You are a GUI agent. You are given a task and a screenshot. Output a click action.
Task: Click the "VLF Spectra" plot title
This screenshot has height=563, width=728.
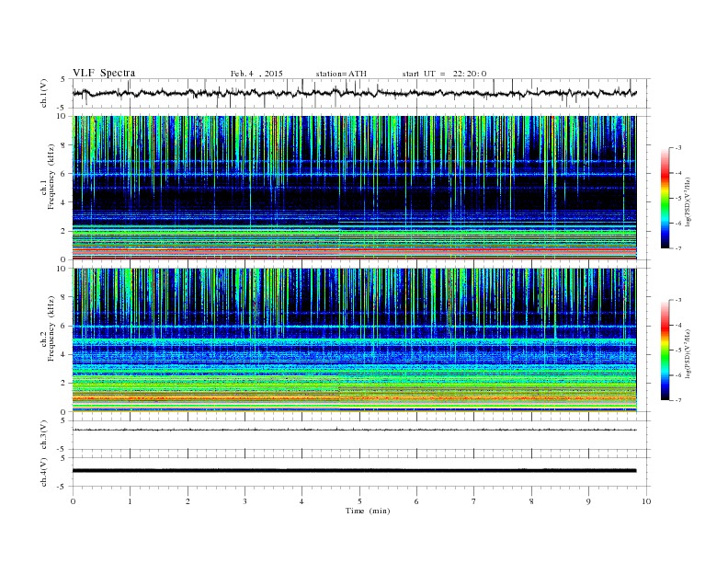pyautogui.click(x=104, y=73)
